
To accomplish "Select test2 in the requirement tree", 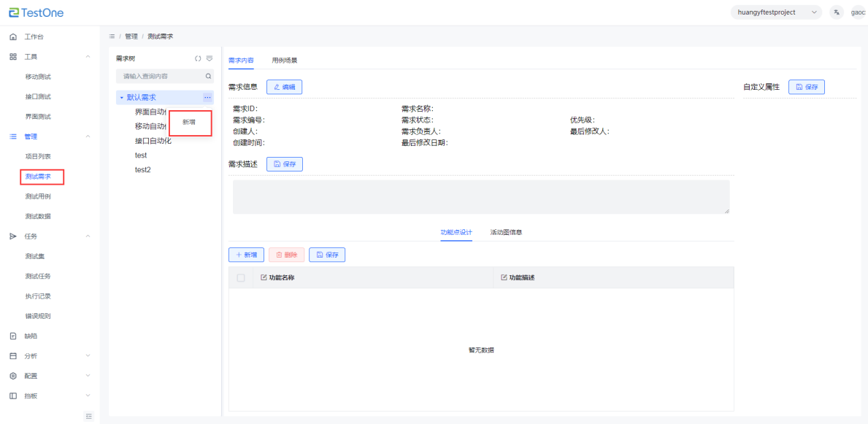I will click(142, 169).
